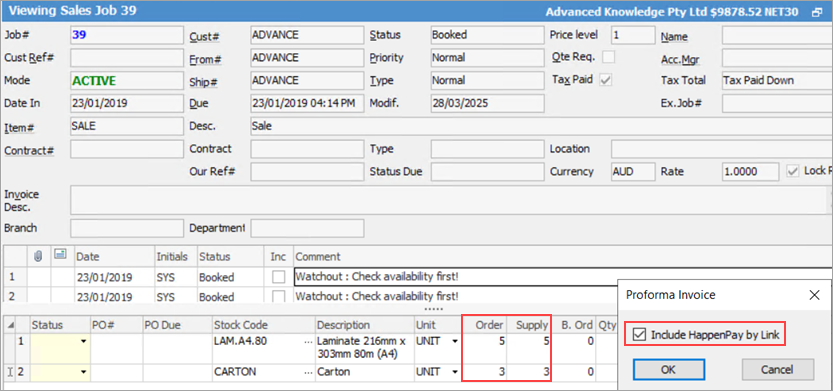Click the image column icon in comment grid
The height and width of the screenshot is (391, 833).
point(61,256)
